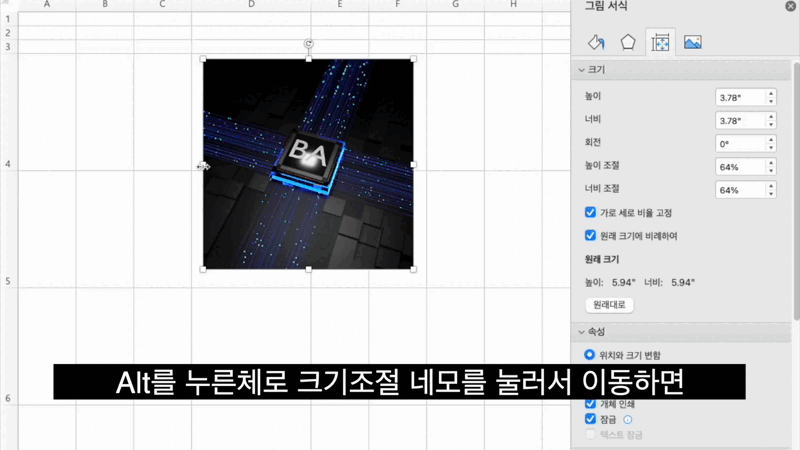Select column D header

(x=251, y=5)
